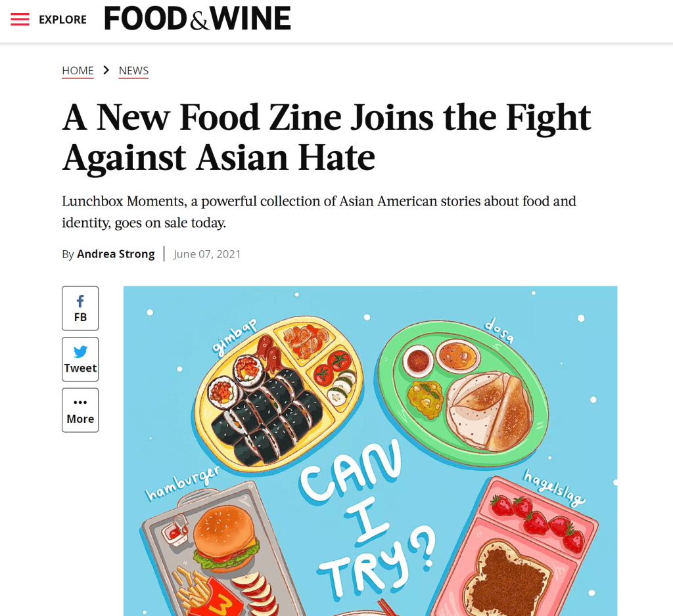The height and width of the screenshot is (616, 673).
Task: Go to Food & Wine homepage logo
Action: 197,18
